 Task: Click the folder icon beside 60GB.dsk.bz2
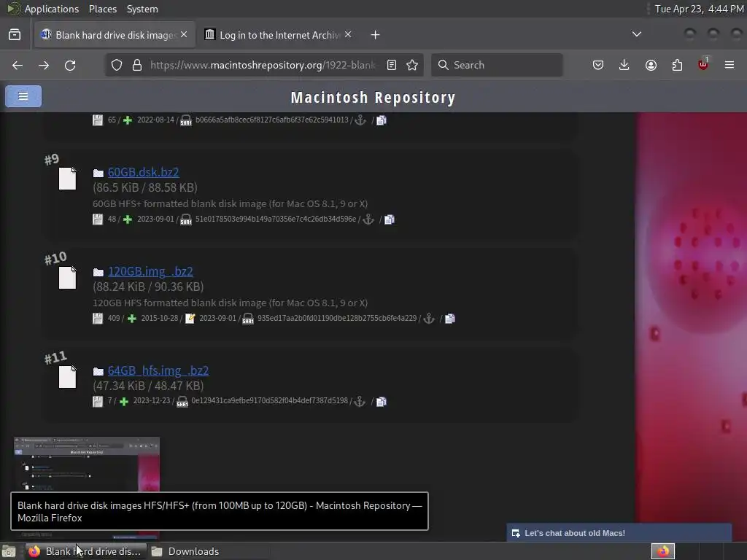[x=98, y=173]
